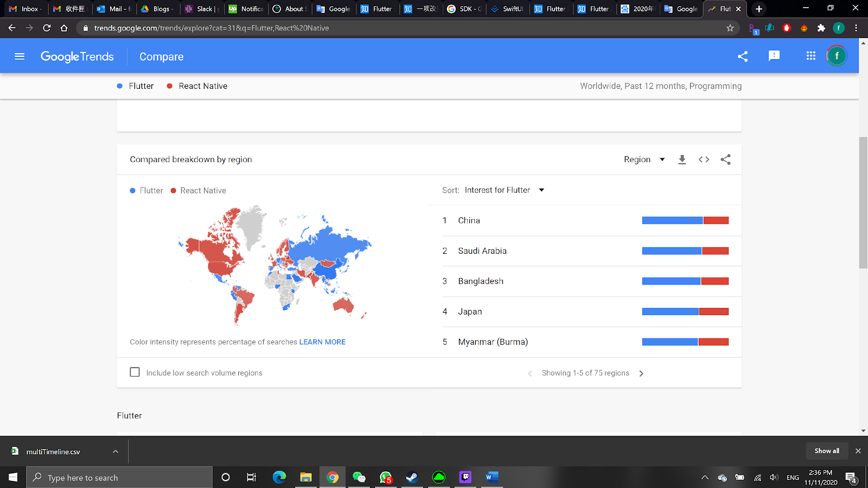Download the region breakdown as CSV
This screenshot has height=488, width=868.
pos(682,159)
